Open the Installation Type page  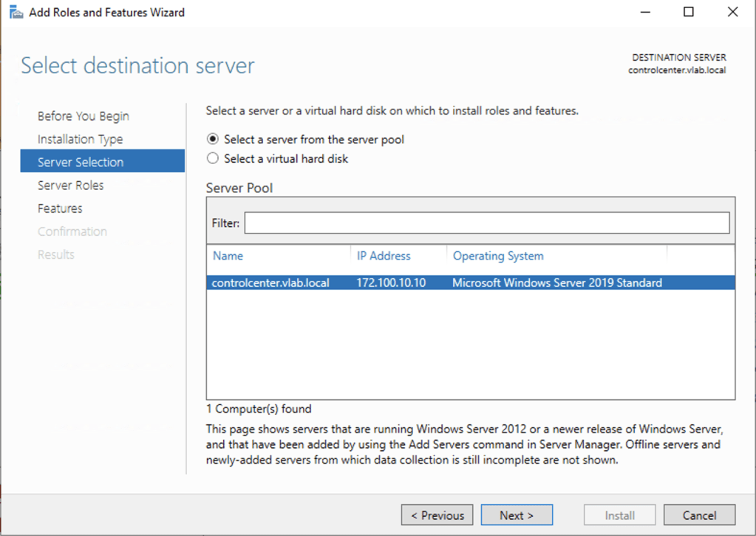80,139
